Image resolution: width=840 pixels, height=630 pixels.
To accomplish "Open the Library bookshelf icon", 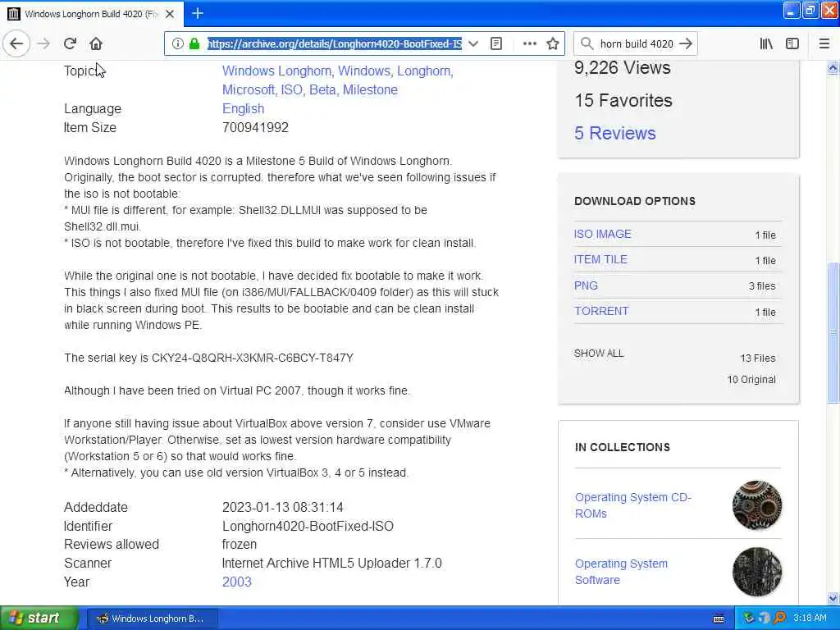I will [x=766, y=43].
